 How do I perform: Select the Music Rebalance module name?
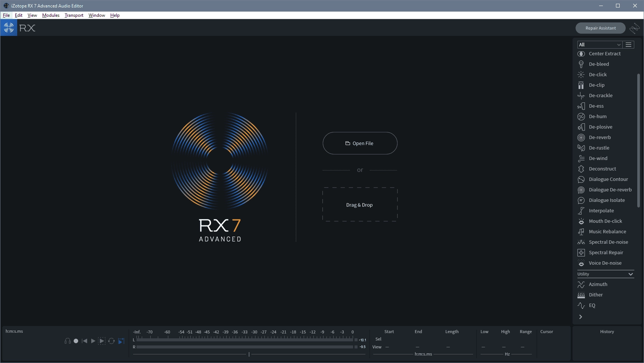(607, 232)
